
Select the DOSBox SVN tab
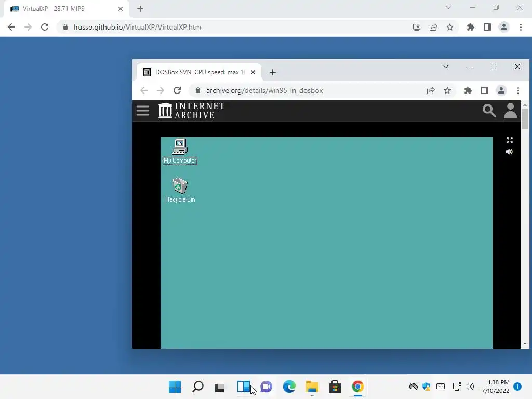[199, 72]
